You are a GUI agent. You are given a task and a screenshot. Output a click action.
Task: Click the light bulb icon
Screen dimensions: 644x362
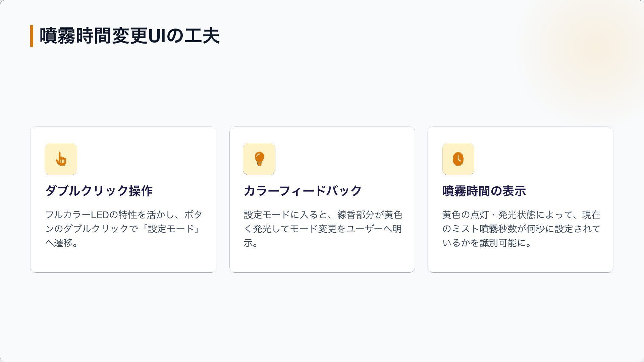coord(259,159)
